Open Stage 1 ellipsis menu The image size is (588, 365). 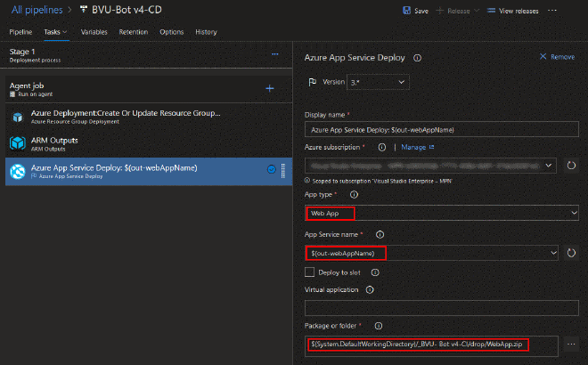(274, 54)
